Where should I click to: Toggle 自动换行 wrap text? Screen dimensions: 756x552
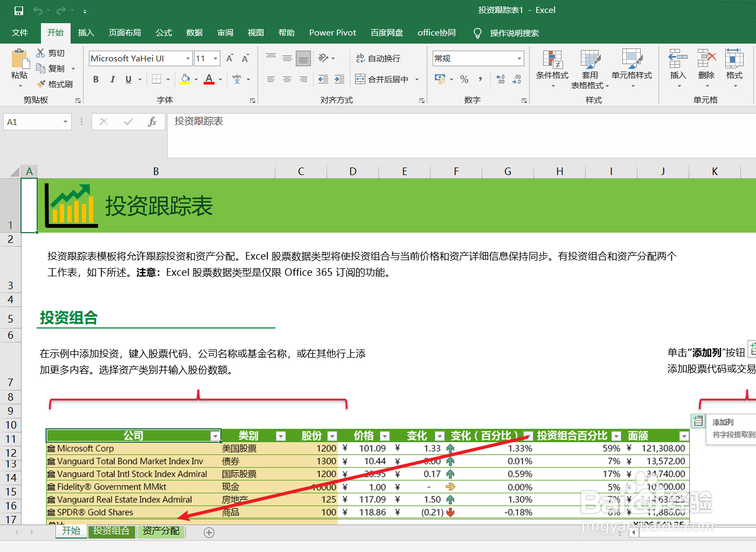378,58
